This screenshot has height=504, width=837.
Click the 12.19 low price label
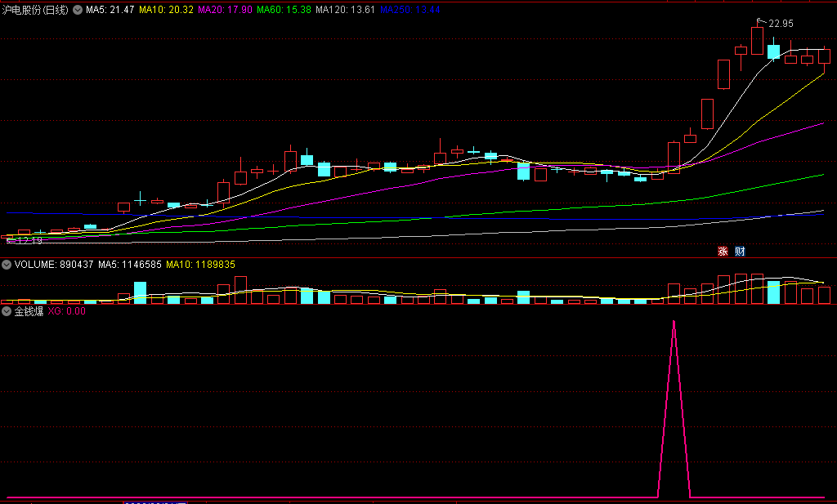[29, 240]
